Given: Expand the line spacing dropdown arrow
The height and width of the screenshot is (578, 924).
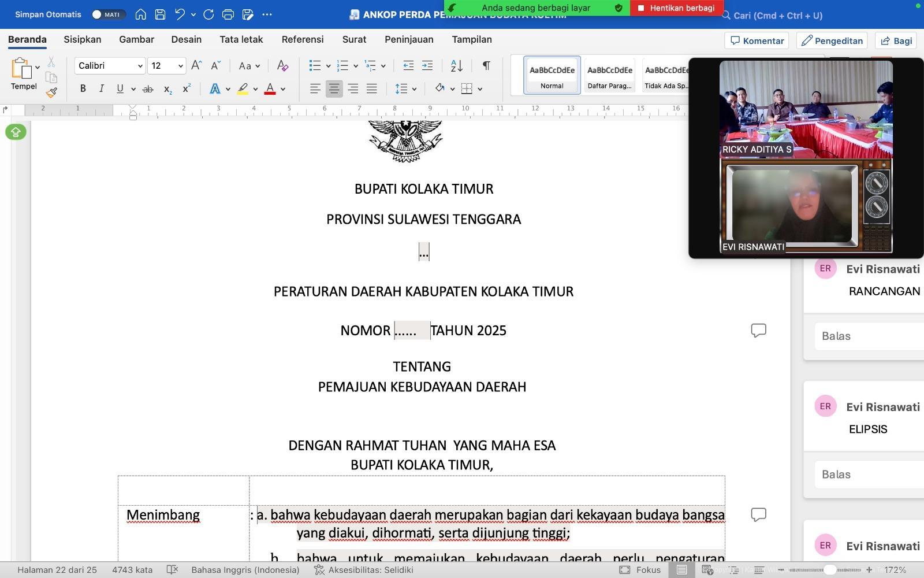Looking at the screenshot, I should pyautogui.click(x=414, y=89).
